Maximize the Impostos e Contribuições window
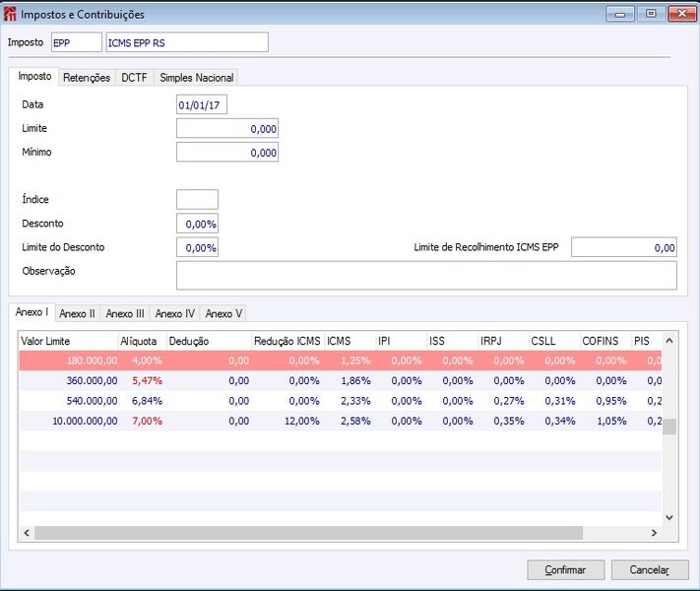The width and height of the screenshot is (700, 591). (x=651, y=14)
